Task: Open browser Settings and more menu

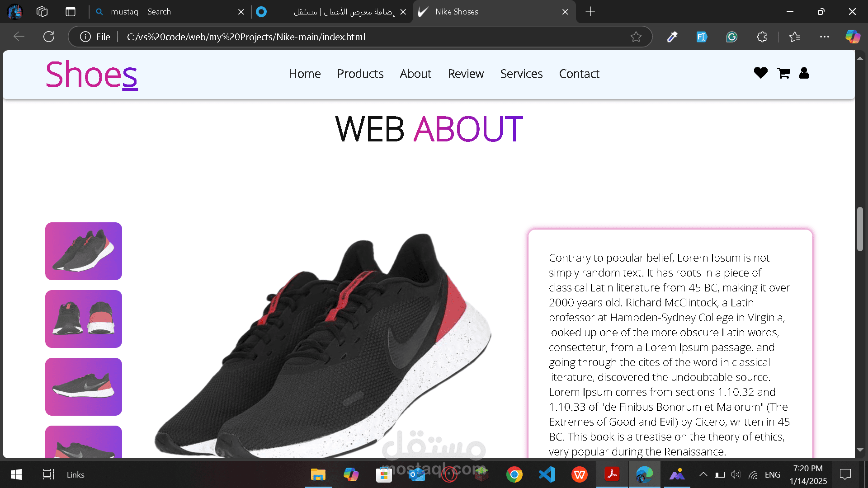Action: point(824,37)
